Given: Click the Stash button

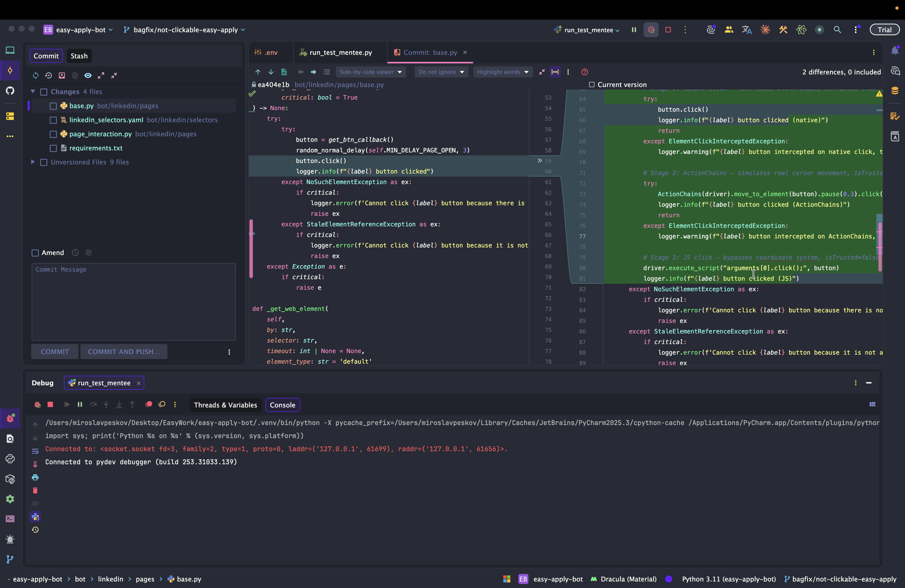Looking at the screenshot, I should (79, 56).
